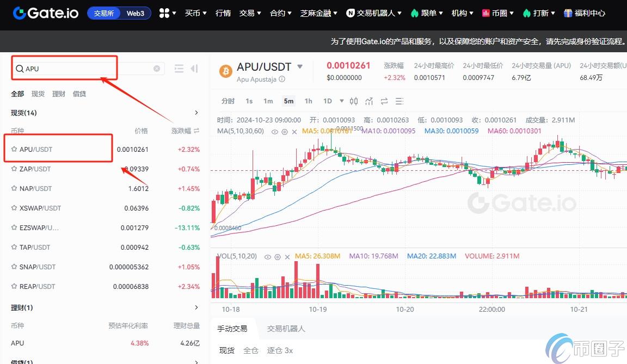The image size is (627, 364).
Task: Toggle the favorite star on APU/USDT
Action: [x=14, y=149]
